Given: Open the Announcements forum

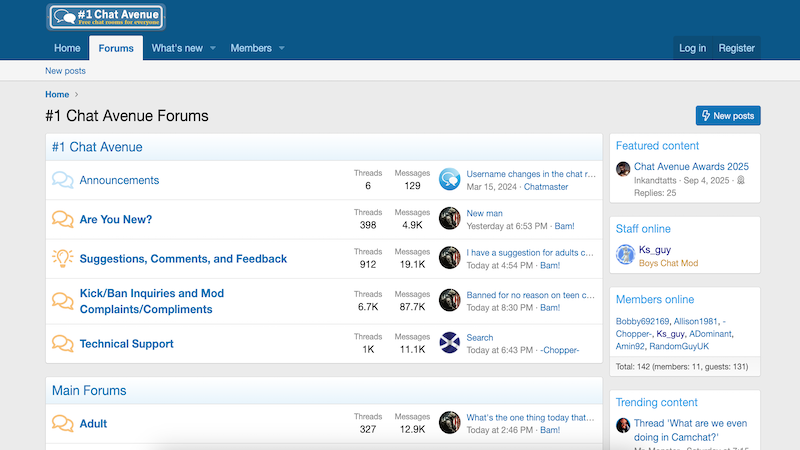Looking at the screenshot, I should (119, 180).
